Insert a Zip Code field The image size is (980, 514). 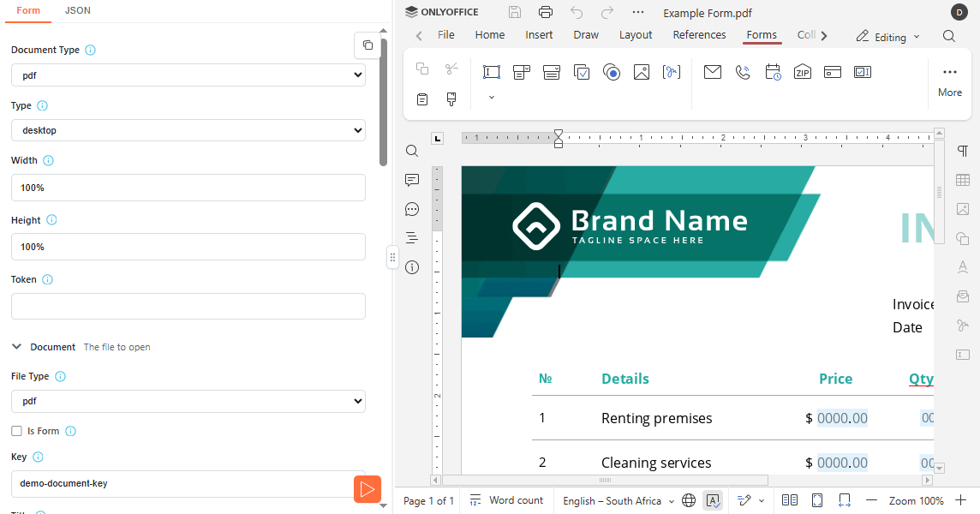coord(803,72)
